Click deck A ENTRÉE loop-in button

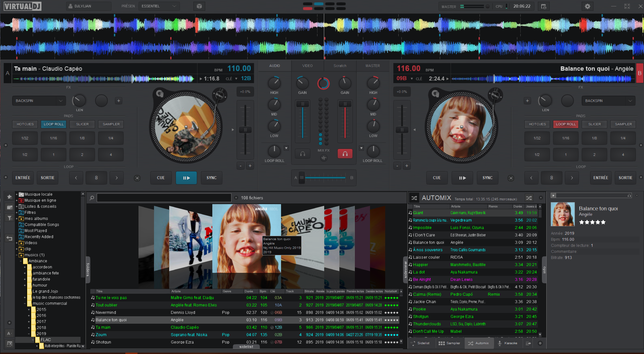[x=23, y=178]
